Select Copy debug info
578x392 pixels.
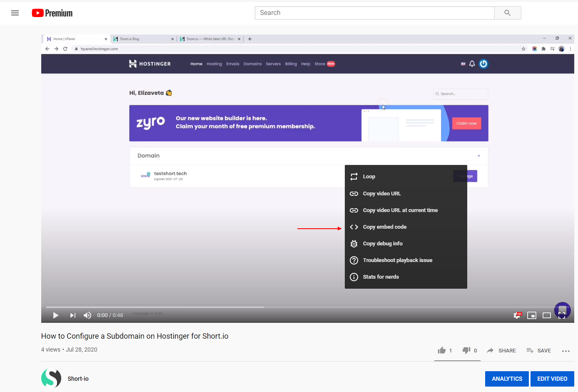click(406, 244)
